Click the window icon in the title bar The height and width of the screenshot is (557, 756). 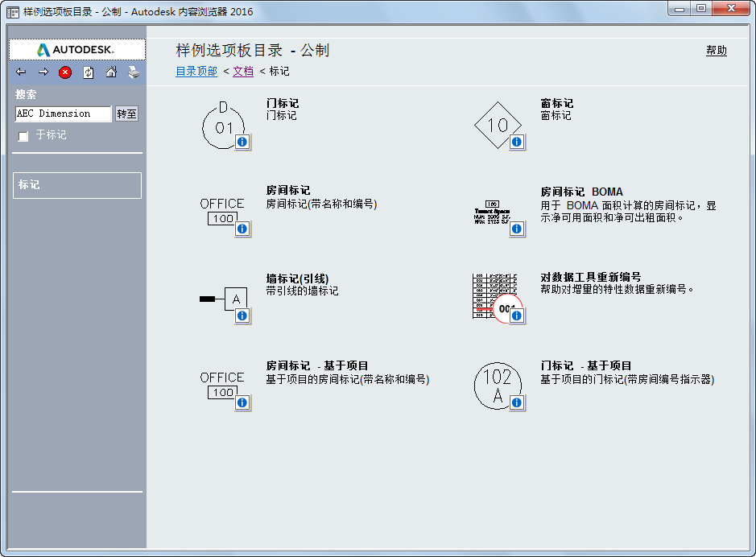pos(13,12)
